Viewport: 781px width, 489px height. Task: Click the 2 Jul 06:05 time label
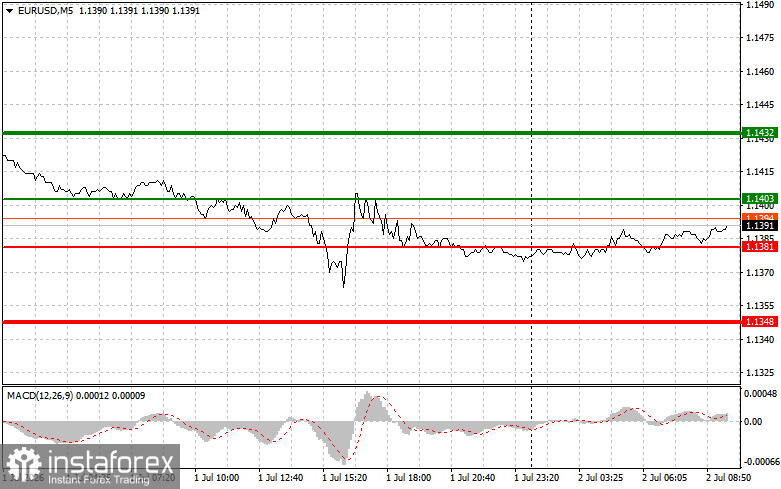tap(664, 478)
